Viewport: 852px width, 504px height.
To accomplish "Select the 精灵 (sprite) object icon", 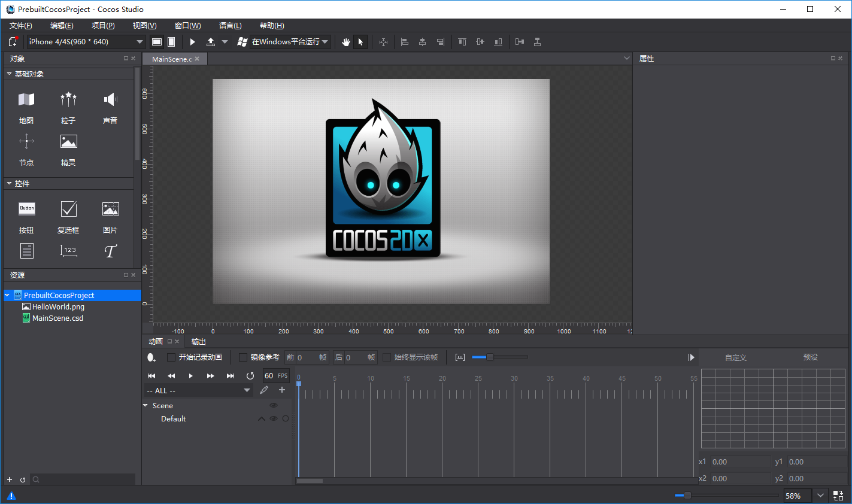I will [68, 142].
